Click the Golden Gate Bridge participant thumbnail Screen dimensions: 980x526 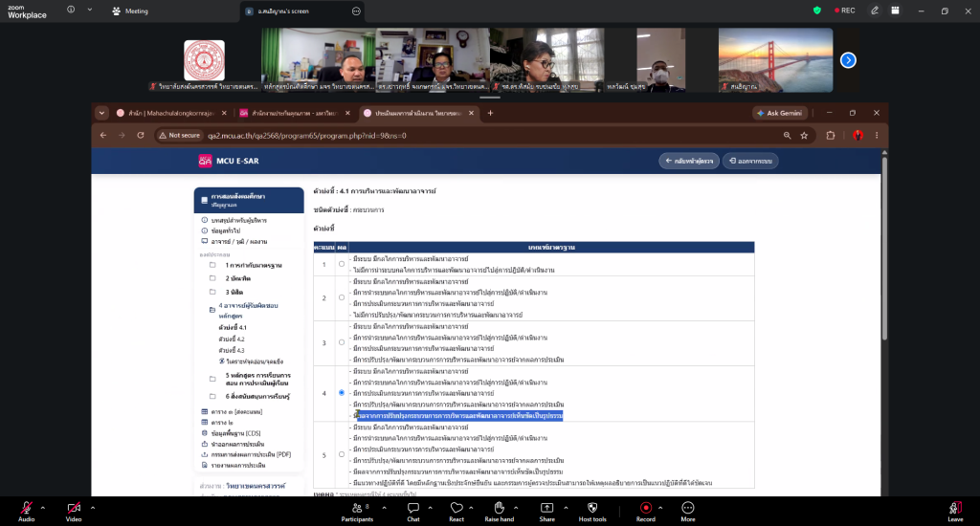pos(775,60)
